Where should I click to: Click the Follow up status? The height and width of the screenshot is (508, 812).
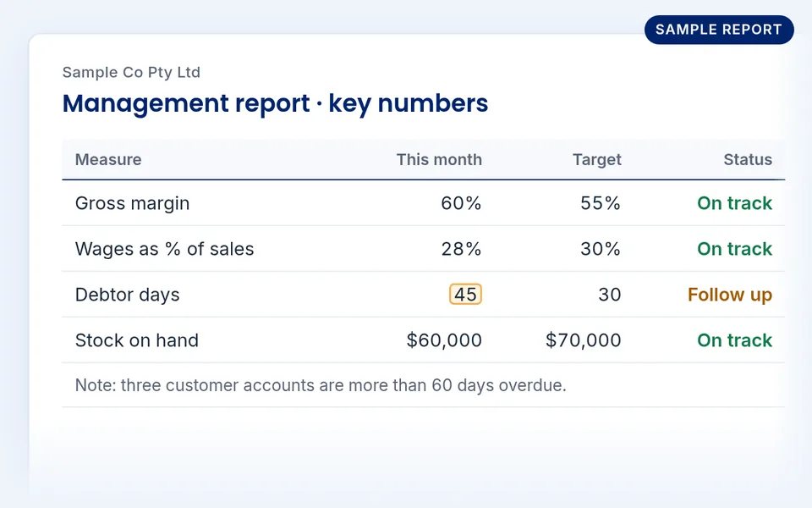coord(730,295)
